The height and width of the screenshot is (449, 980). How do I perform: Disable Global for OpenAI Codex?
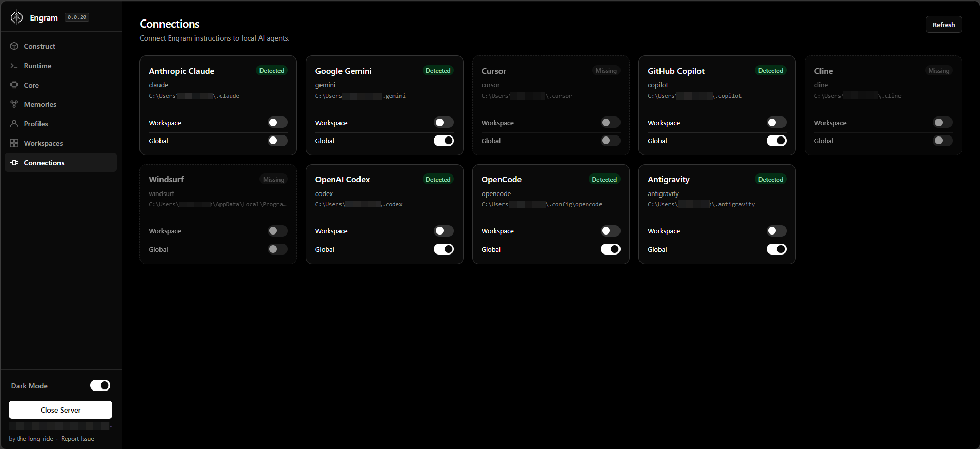444,249
